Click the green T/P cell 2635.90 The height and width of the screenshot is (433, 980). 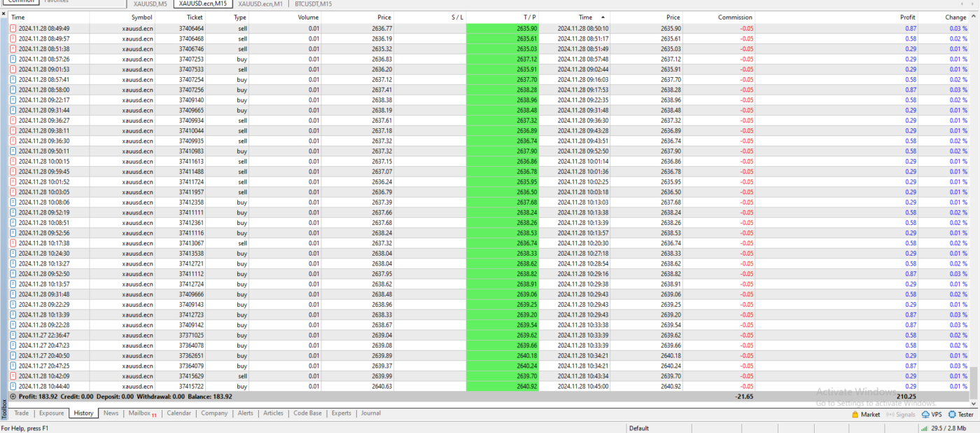tap(502, 29)
